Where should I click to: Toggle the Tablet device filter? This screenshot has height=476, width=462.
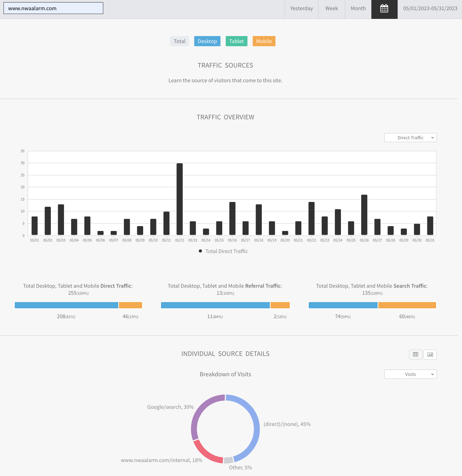(237, 41)
